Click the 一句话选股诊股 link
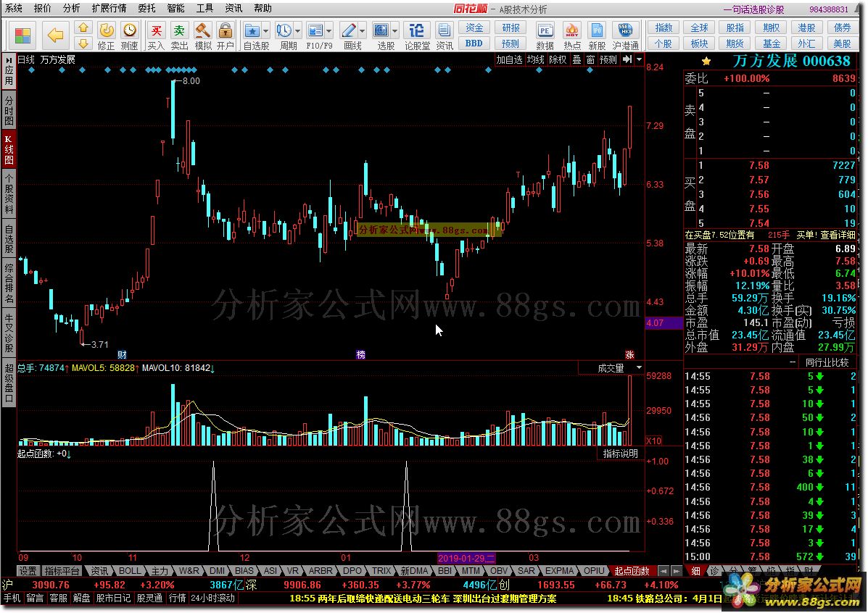Image resolution: width=868 pixels, height=613 pixels. point(754,9)
